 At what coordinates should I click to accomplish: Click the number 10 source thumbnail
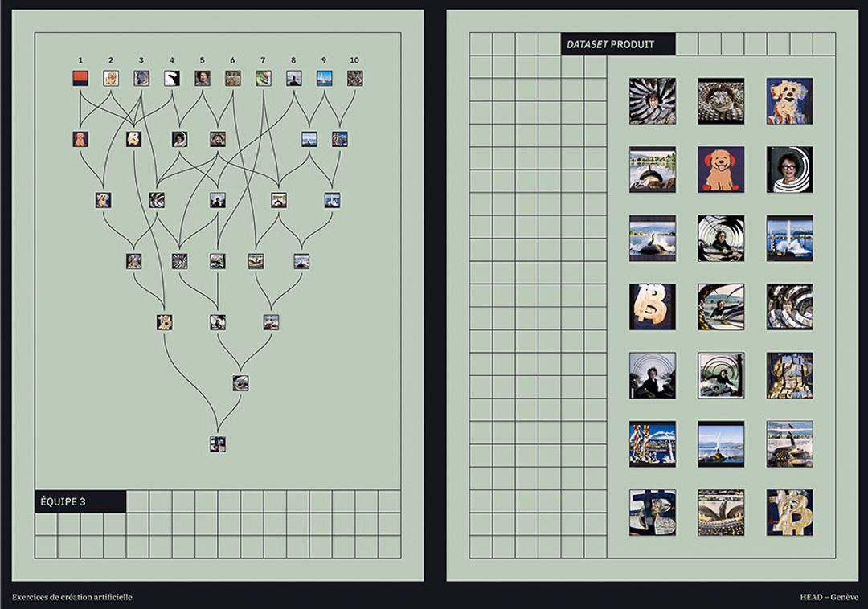point(354,78)
